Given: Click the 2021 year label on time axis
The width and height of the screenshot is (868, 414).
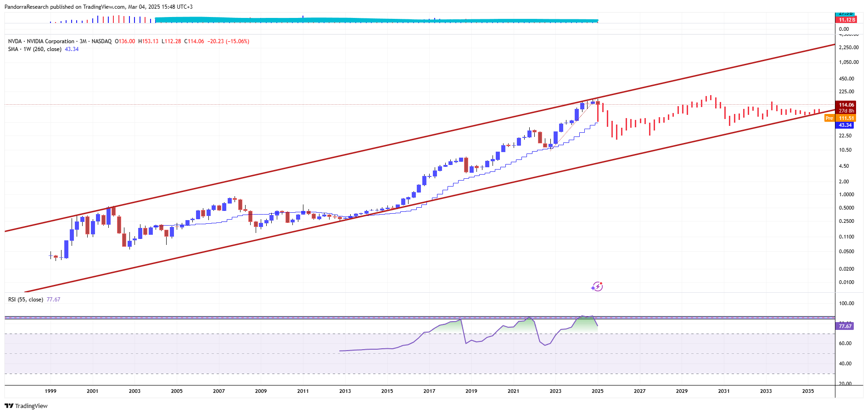Looking at the screenshot, I should pyautogui.click(x=513, y=391).
